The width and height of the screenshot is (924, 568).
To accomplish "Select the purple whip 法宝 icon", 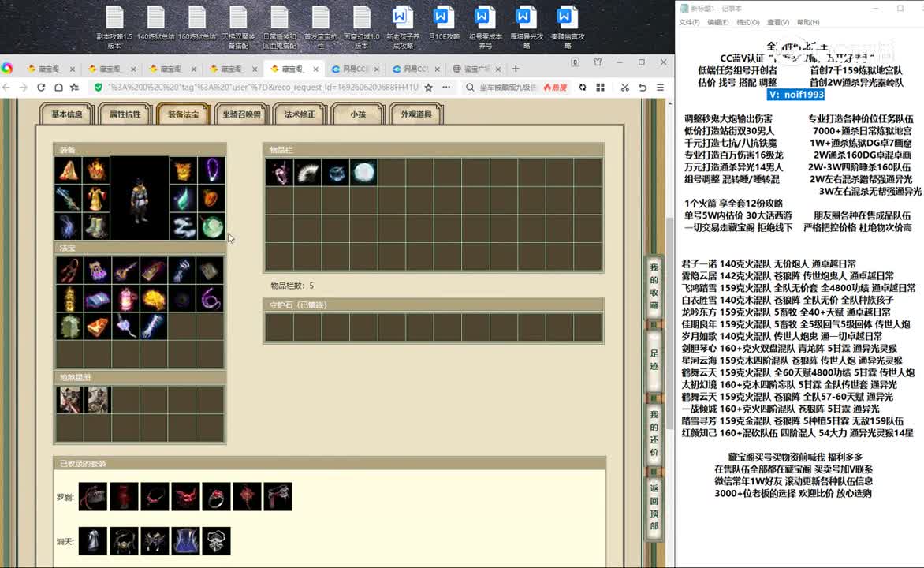I will (211, 299).
